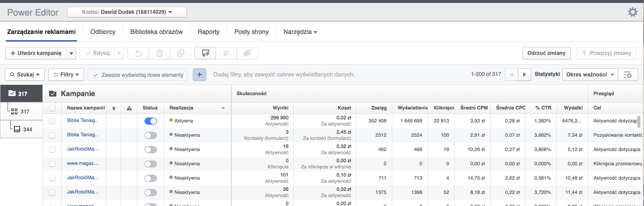Go to next page of results arrow

click(524, 75)
